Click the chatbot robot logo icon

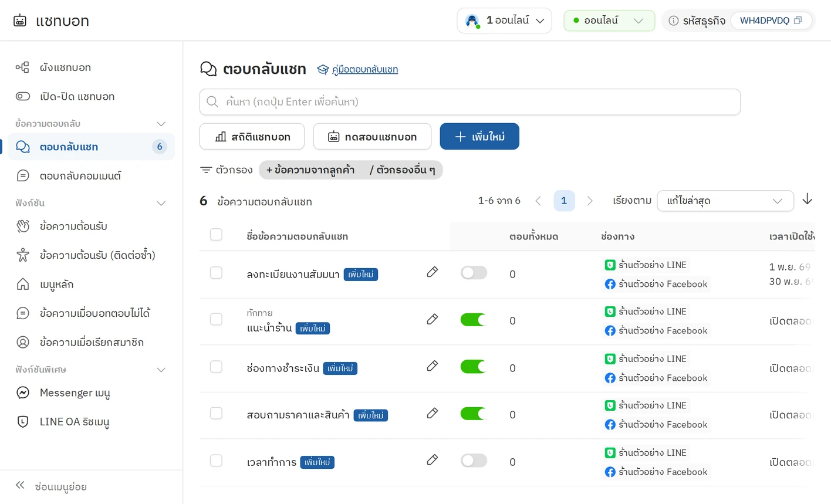(20, 21)
